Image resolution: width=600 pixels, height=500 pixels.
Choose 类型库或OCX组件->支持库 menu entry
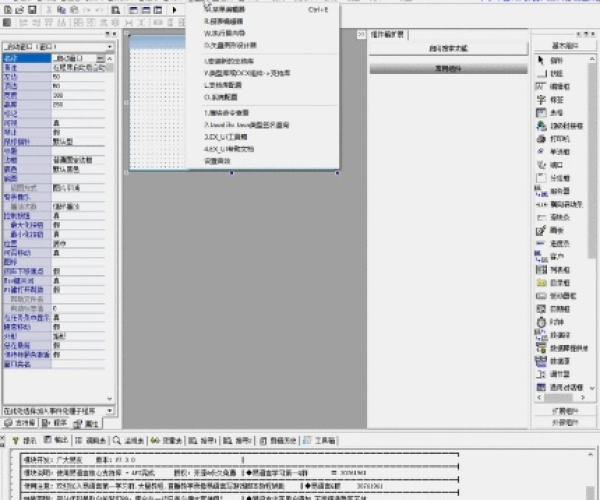point(262,73)
